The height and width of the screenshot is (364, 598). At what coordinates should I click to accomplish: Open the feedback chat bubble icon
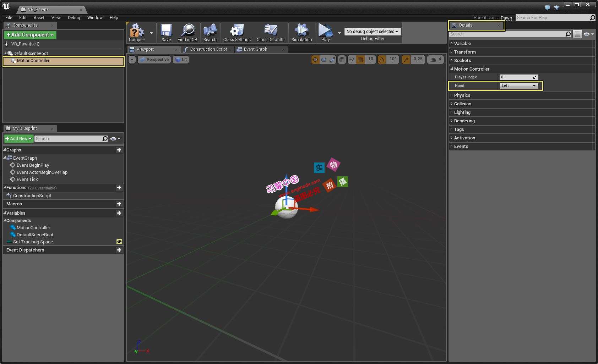(x=548, y=7)
